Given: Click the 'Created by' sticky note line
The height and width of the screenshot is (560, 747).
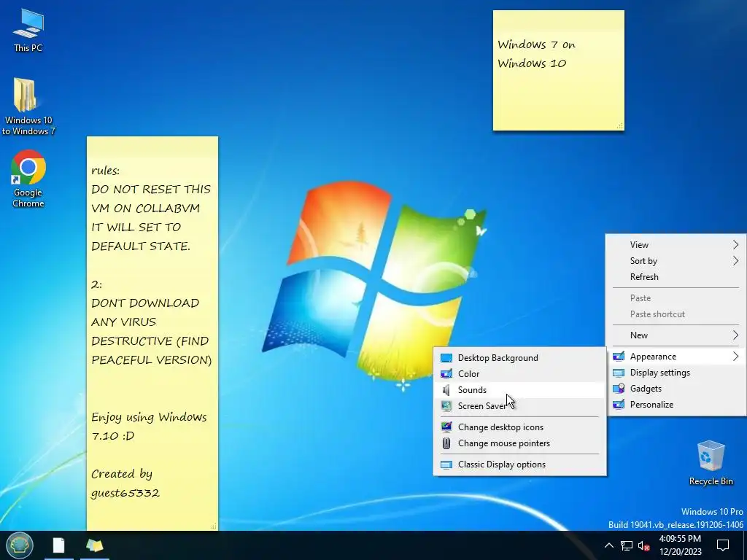Looking at the screenshot, I should point(122,474).
